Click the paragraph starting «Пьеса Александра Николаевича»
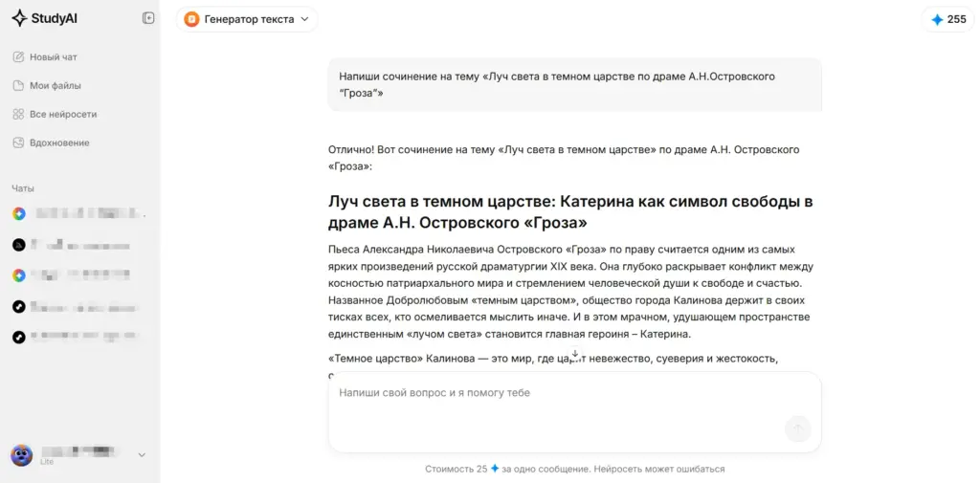The height and width of the screenshot is (483, 980). pos(570,292)
